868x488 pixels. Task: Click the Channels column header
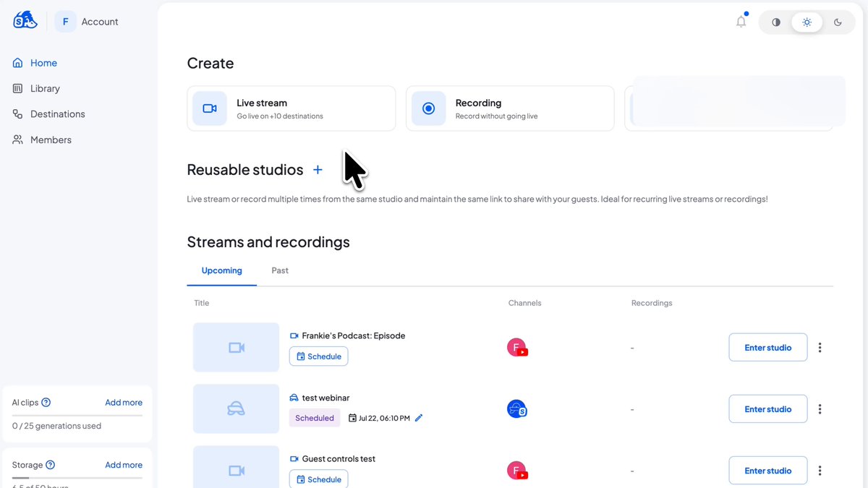pyautogui.click(x=525, y=303)
